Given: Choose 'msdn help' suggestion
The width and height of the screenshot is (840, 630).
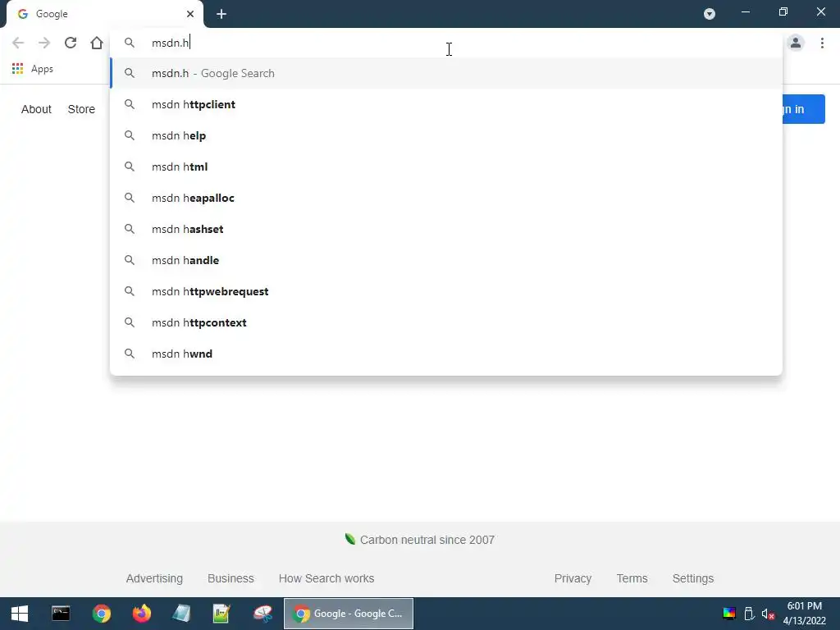Looking at the screenshot, I should 445,135.
